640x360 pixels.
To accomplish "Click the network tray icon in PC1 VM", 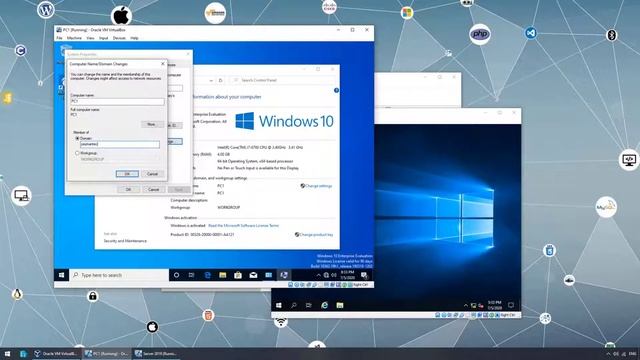I will click(326, 275).
